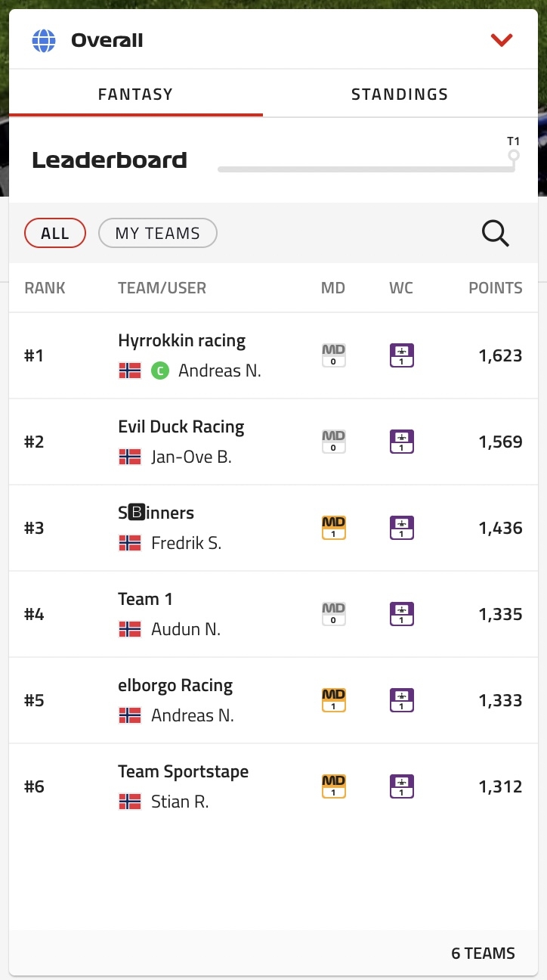The height and width of the screenshot is (980, 547).
Task: Click the purple WC badge for Evil Duck Racing
Action: tap(402, 442)
